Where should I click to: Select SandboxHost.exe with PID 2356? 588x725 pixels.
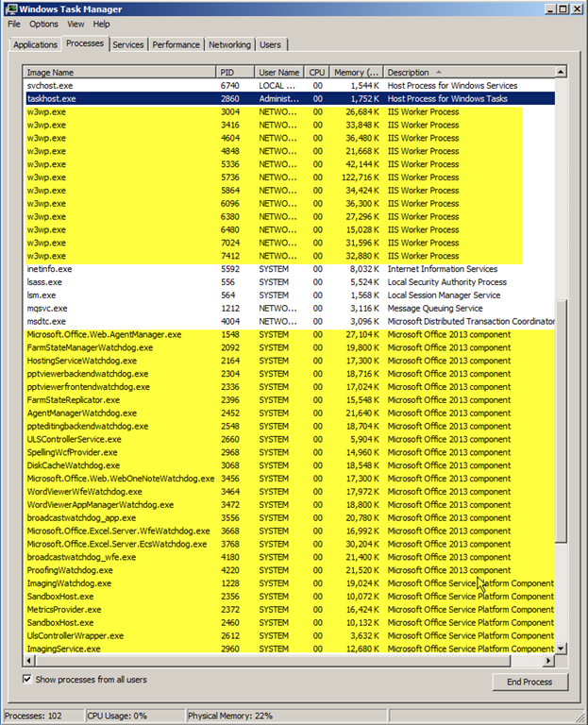(x=290, y=597)
